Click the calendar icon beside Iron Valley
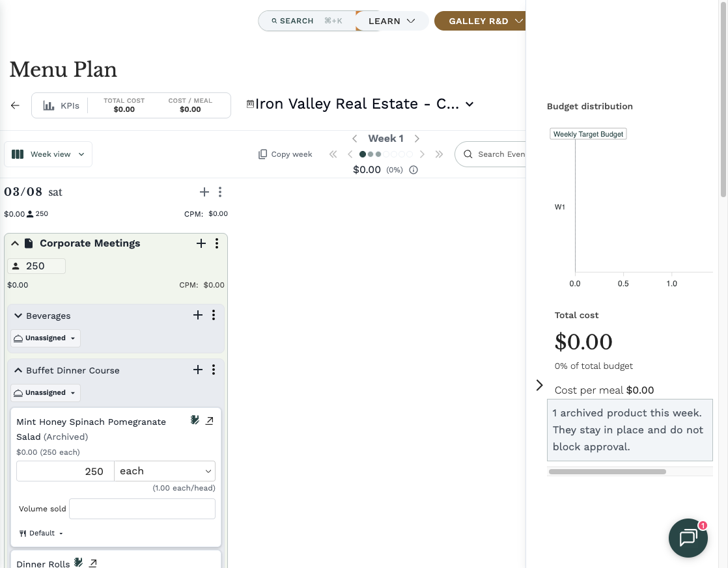The width and height of the screenshot is (728, 568). (250, 104)
